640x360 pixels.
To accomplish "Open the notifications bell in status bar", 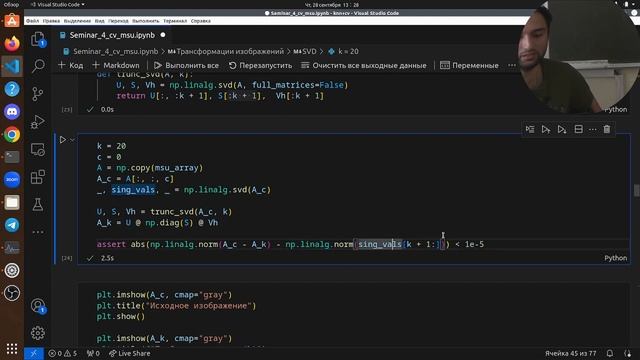I will [609, 353].
